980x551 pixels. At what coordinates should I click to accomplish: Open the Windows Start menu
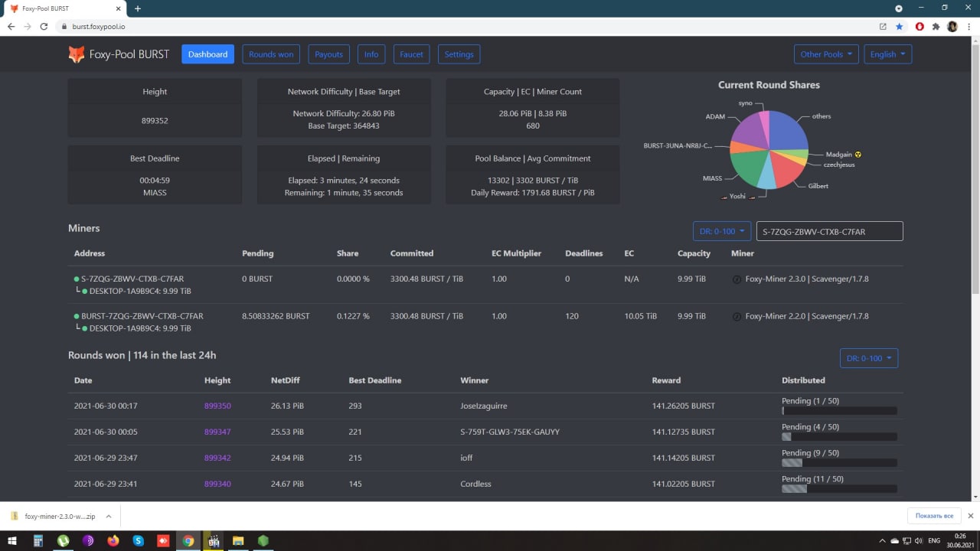coord(11,540)
